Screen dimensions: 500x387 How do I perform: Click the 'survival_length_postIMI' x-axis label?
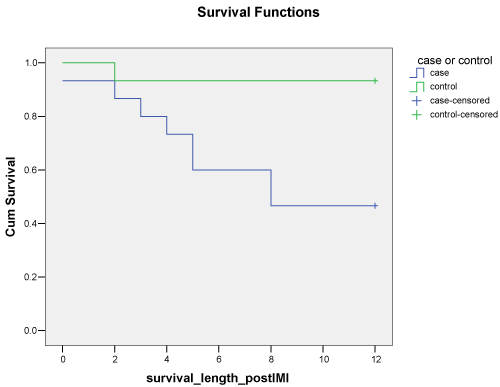(x=217, y=378)
